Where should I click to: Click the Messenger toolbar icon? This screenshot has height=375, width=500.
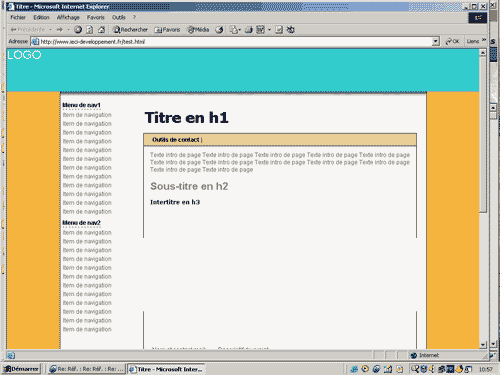point(291,30)
